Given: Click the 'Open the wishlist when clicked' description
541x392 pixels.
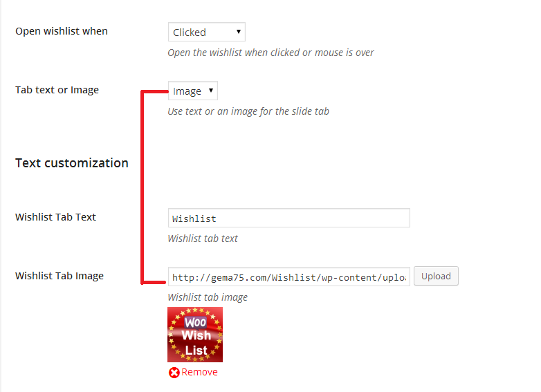Looking at the screenshot, I should [x=270, y=53].
